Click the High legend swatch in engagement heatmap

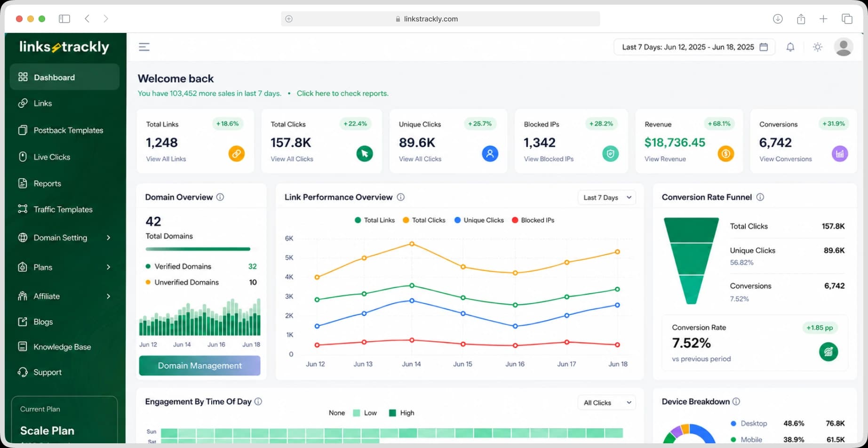393,413
